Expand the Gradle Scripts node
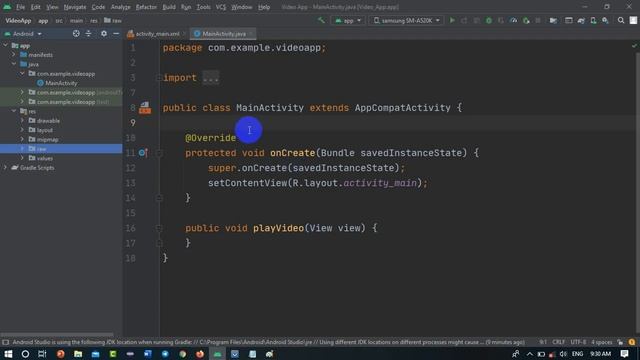This screenshot has width=640, height=360. pyautogui.click(x=6, y=167)
